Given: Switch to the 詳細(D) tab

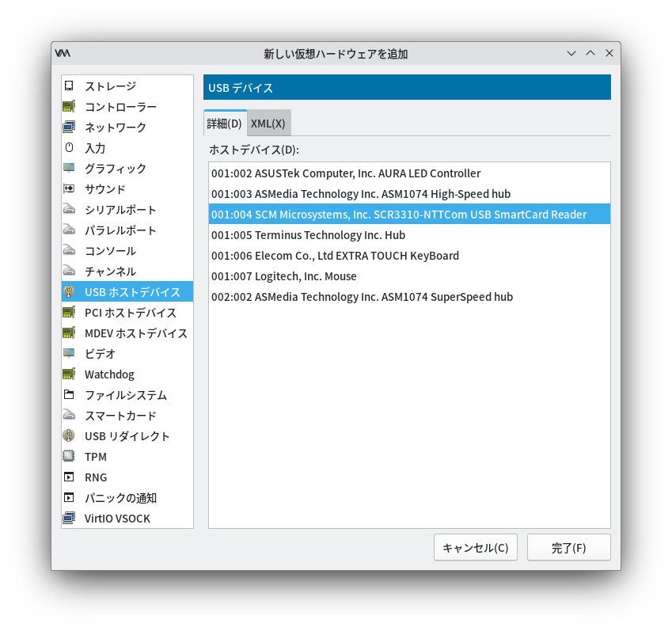Looking at the screenshot, I should (x=225, y=124).
